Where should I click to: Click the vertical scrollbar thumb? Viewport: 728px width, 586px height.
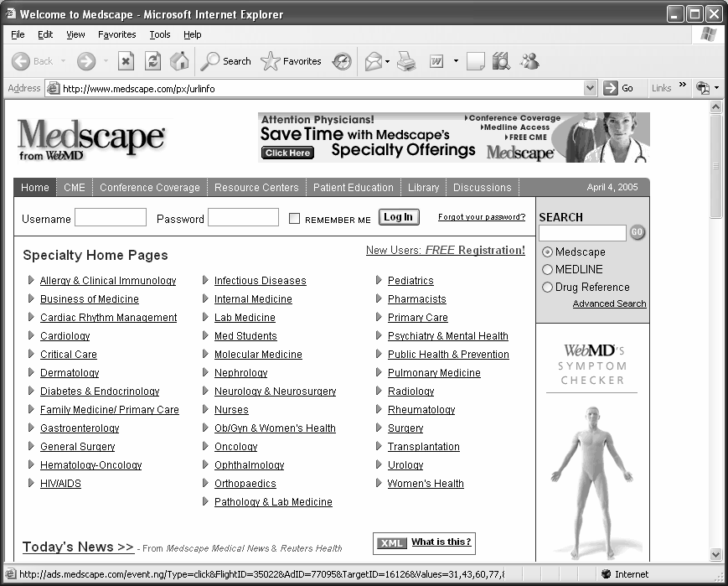pyautogui.click(x=715, y=165)
